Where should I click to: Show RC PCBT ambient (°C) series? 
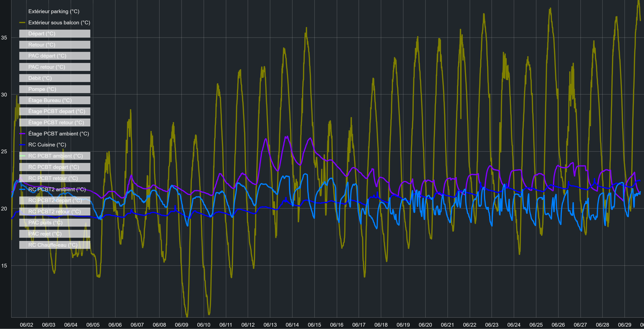pyautogui.click(x=56, y=156)
